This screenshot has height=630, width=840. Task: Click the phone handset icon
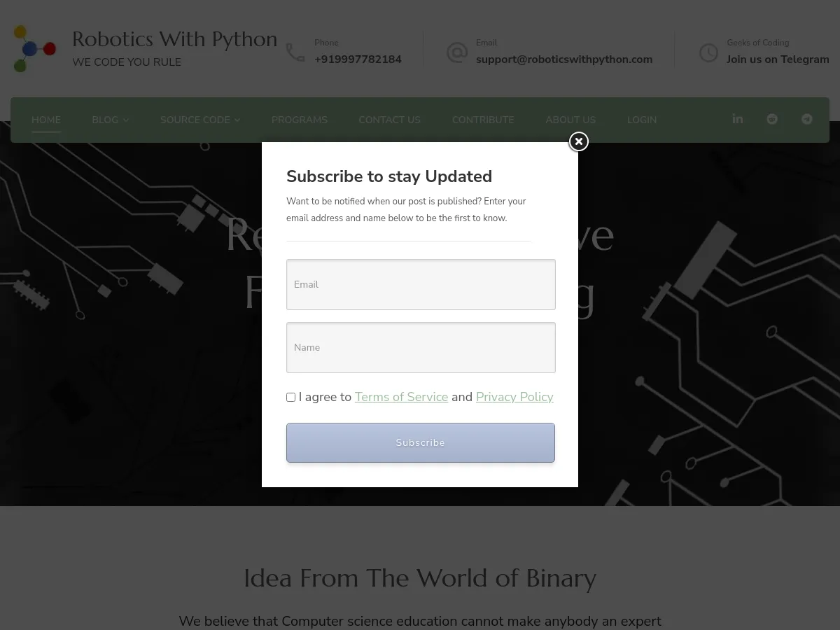click(x=295, y=51)
